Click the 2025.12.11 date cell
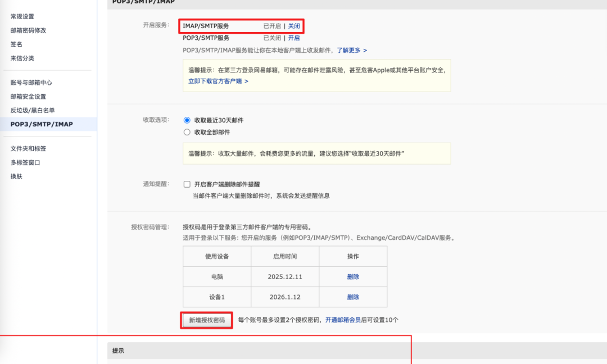The image size is (607, 364). pyautogui.click(x=285, y=277)
